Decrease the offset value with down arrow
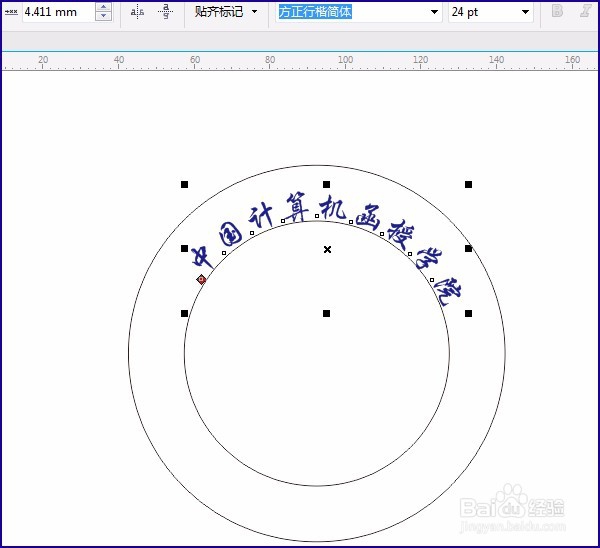Viewport: 600px width, 548px height. [103, 16]
